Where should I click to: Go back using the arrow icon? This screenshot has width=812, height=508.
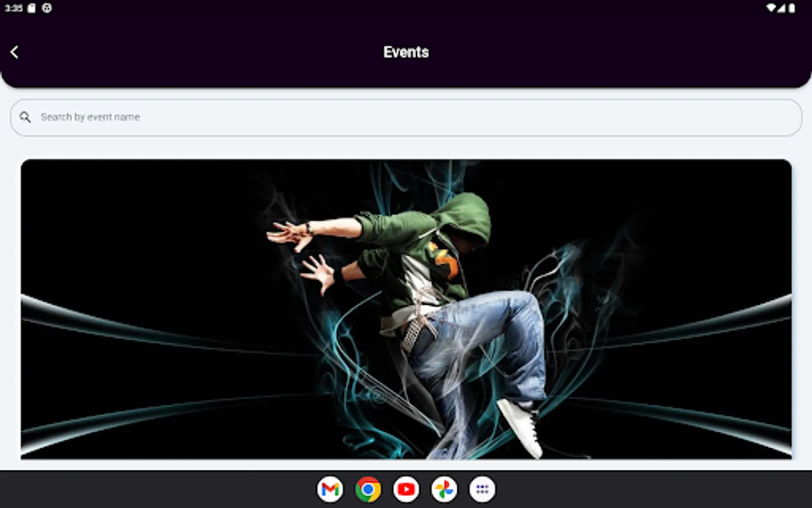coord(15,52)
